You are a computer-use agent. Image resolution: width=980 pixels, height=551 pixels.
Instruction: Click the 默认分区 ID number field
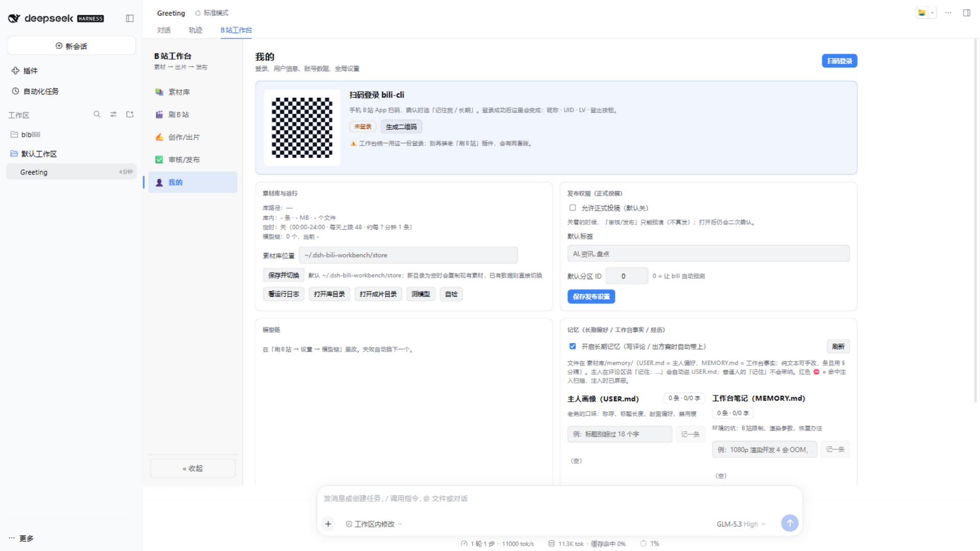tap(627, 276)
